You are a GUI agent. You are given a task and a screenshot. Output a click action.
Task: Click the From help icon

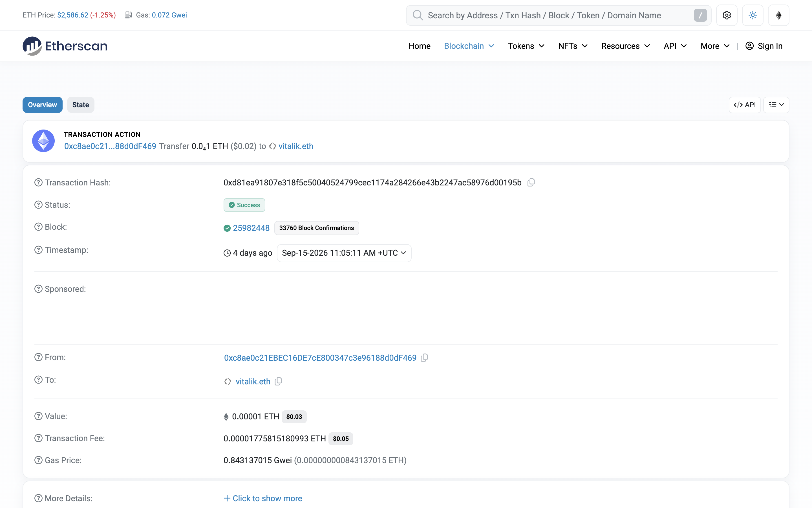click(38, 357)
